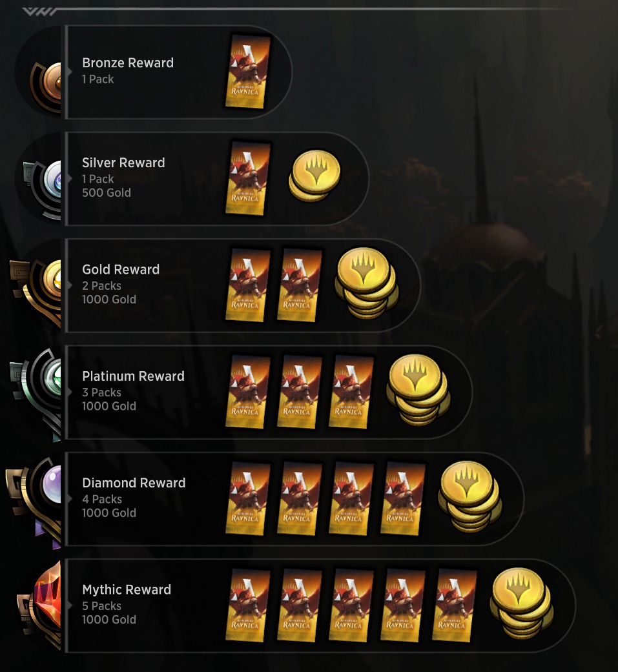Image resolution: width=618 pixels, height=672 pixels.
Task: Click the Diamond Reward coin stack icon
Action: click(469, 496)
